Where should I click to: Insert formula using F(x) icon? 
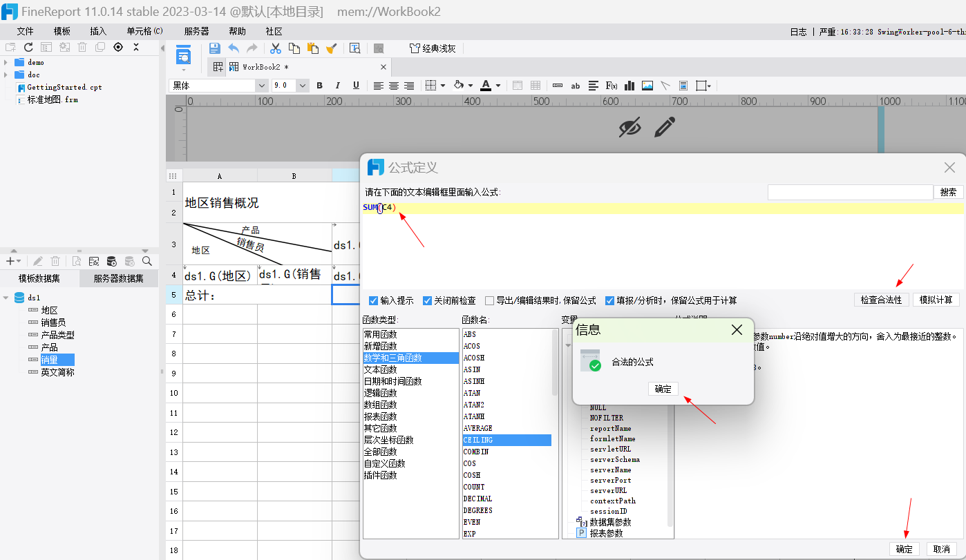tap(612, 86)
